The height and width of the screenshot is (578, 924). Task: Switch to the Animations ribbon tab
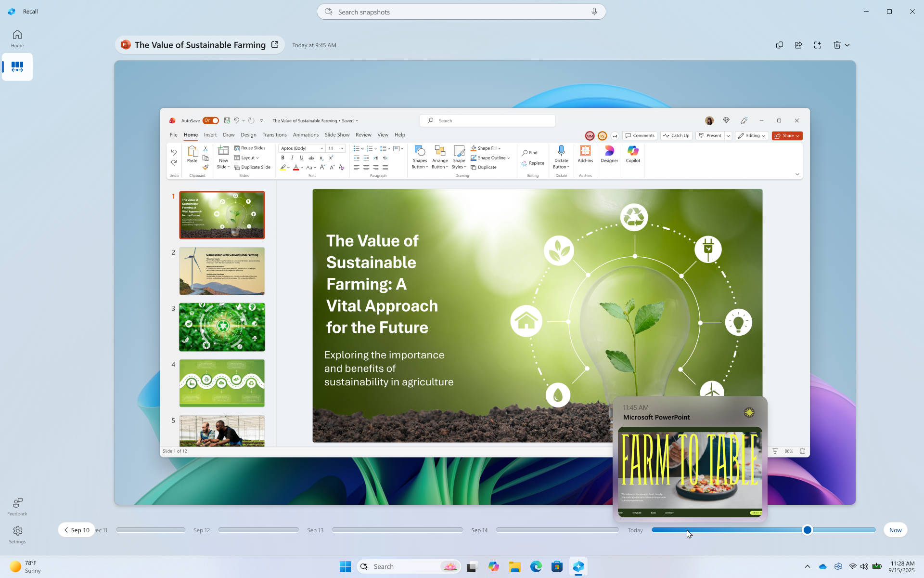click(306, 135)
